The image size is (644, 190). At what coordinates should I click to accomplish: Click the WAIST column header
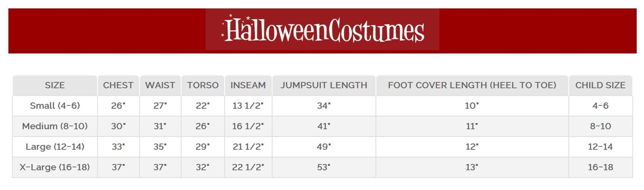(160, 85)
